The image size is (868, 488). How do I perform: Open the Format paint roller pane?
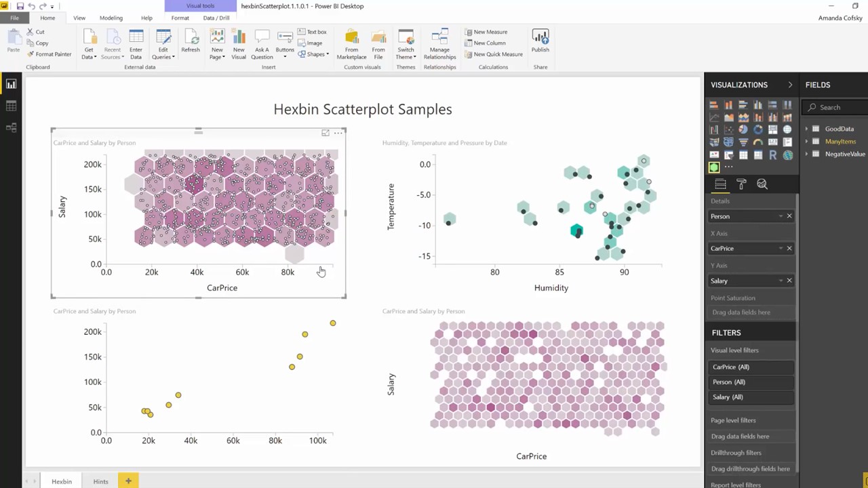(x=741, y=184)
